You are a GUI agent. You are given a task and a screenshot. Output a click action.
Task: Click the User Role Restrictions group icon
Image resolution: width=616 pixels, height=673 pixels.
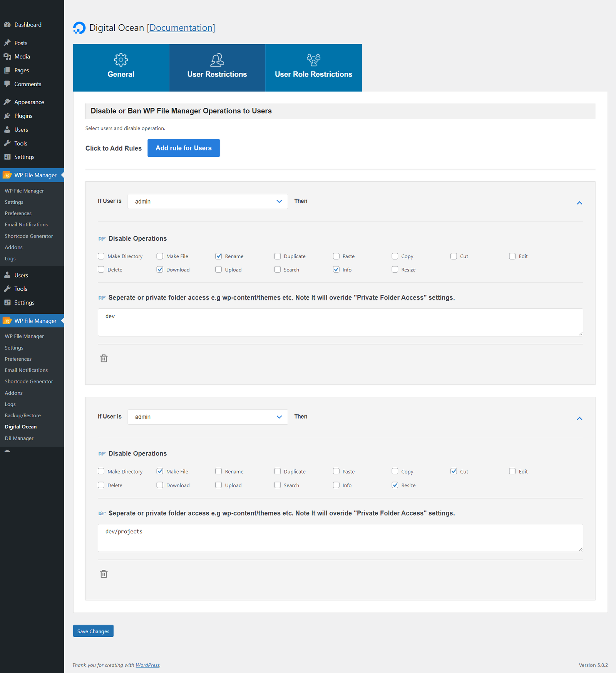313,60
